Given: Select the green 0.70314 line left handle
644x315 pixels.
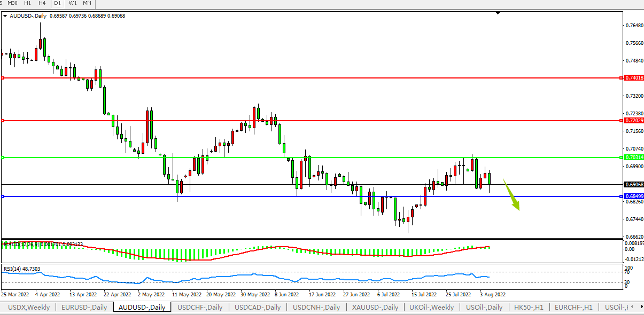Looking at the screenshot, I should (x=3, y=157).
